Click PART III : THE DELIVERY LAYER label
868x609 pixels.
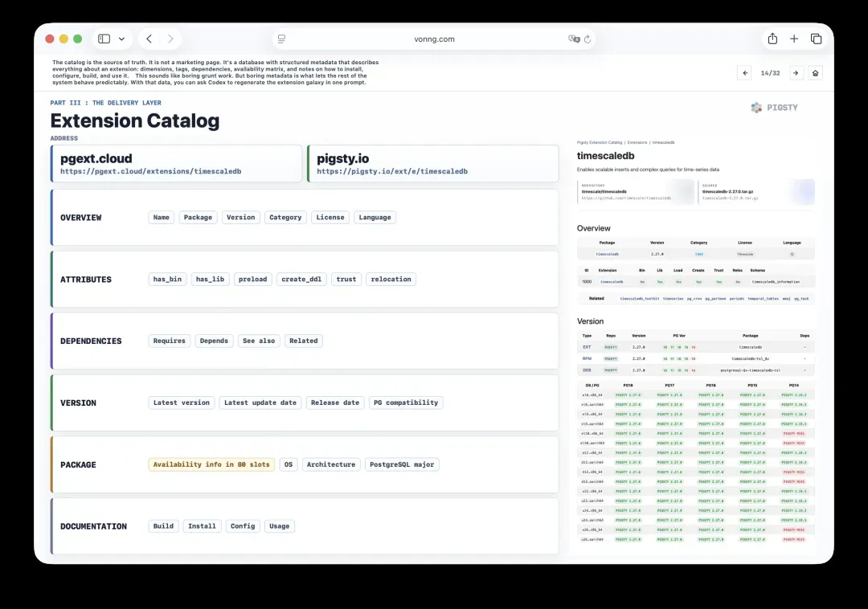(x=106, y=103)
